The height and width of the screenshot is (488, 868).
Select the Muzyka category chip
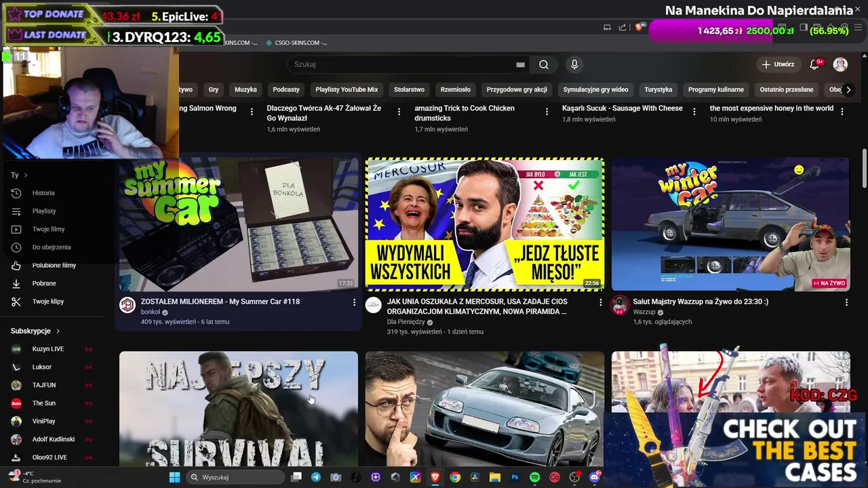(245, 89)
